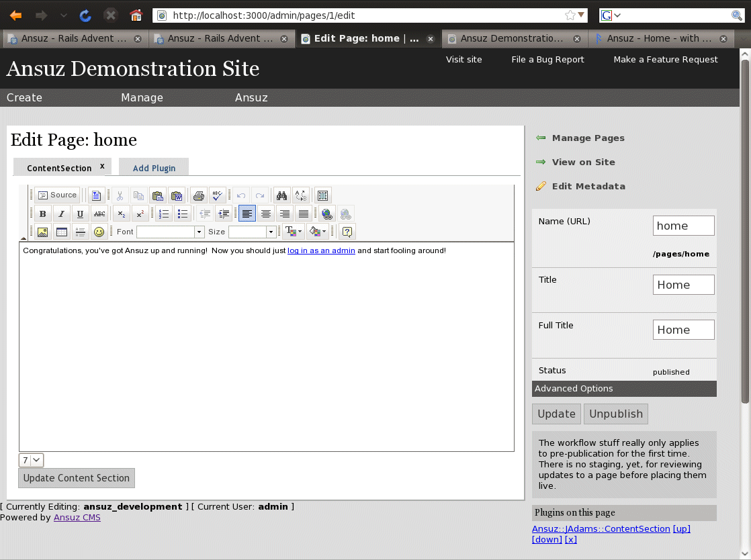Click the Templates icon in editor toolbar
The image size is (751, 560).
(96, 195)
